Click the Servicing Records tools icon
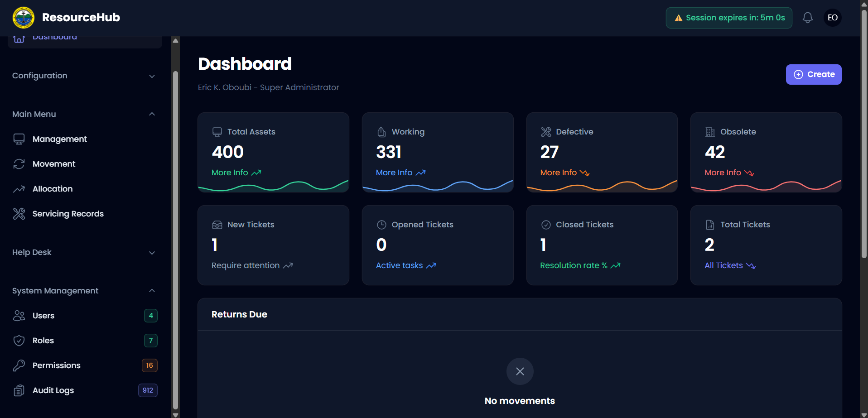 [x=19, y=214]
